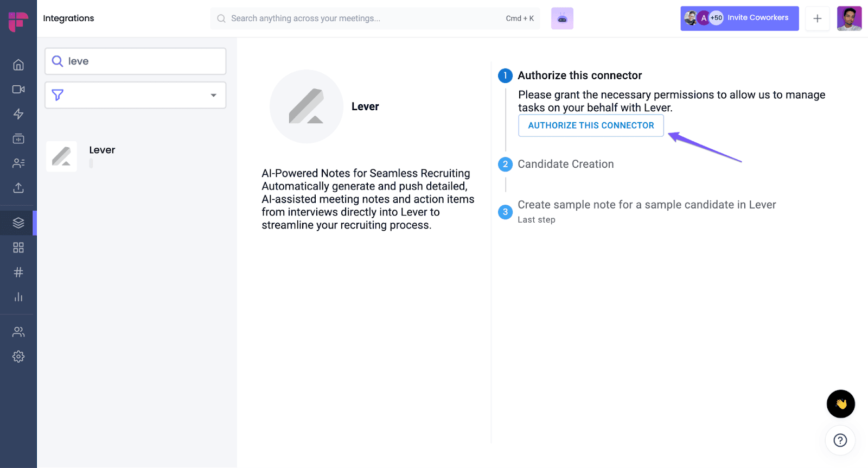
Task: Click the integrations search field containing leve
Action: click(x=136, y=61)
